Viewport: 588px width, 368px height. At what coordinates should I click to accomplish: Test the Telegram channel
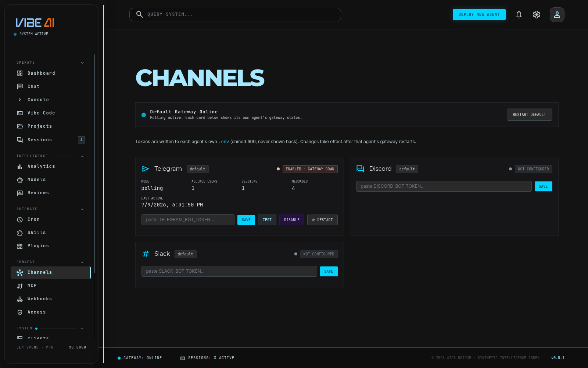click(x=267, y=220)
